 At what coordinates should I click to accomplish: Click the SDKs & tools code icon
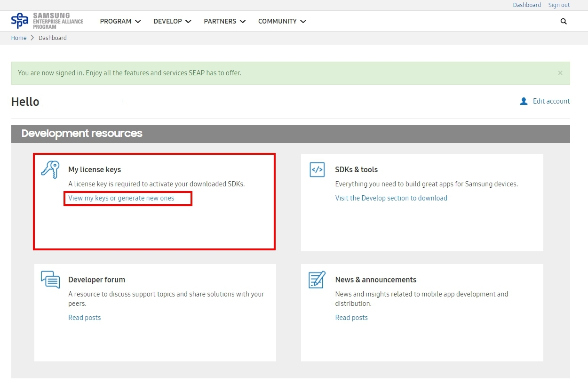317,169
